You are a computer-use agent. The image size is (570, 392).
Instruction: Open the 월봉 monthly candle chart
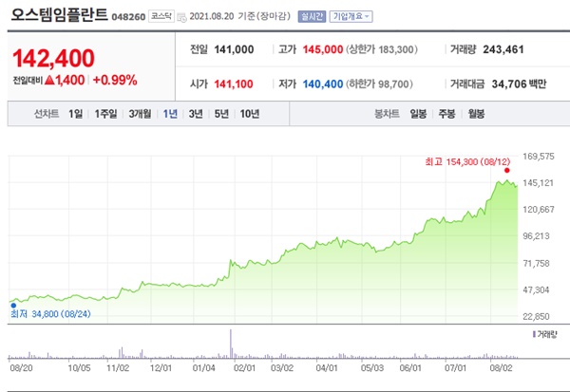click(x=476, y=114)
